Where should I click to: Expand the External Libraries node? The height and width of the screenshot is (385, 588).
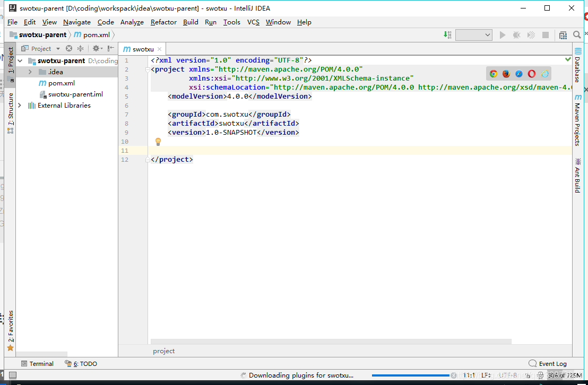pyautogui.click(x=20, y=106)
